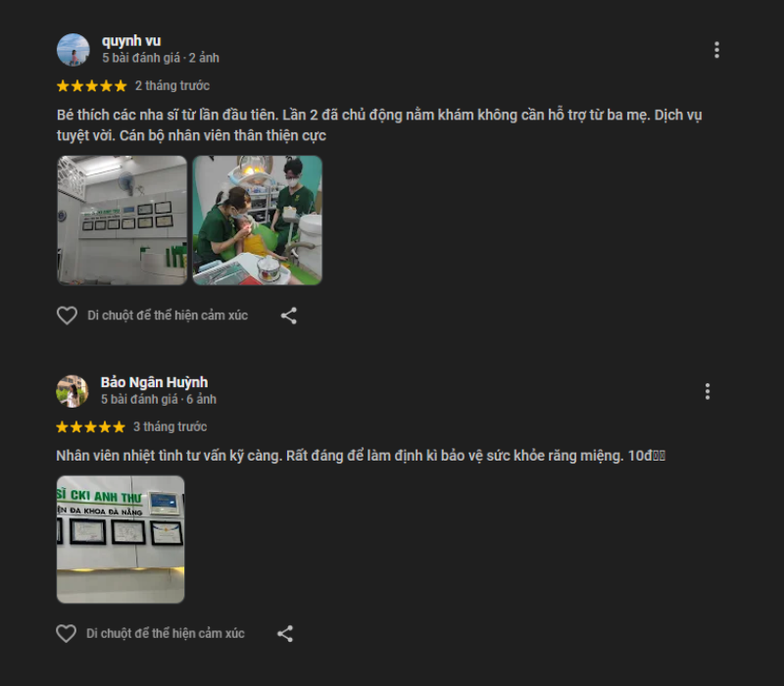Click quynh vu's five-star rating
Screen dimensions: 784x686
[x=91, y=86]
